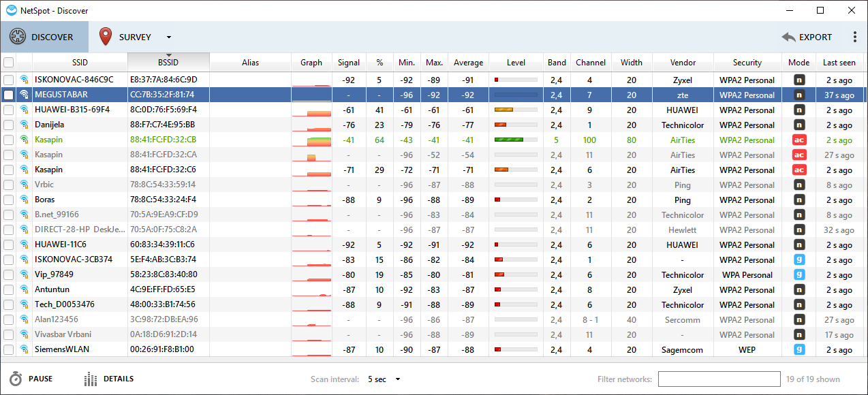
Task: Click the Level column header
Action: coord(516,63)
